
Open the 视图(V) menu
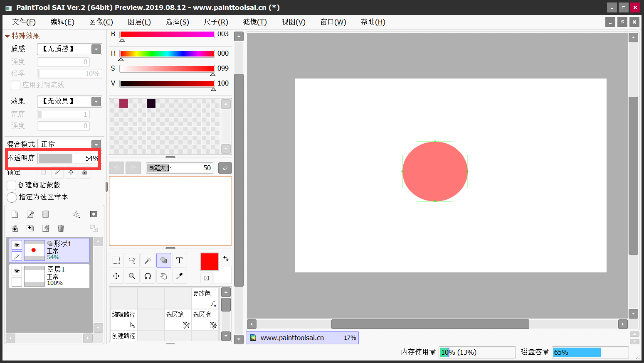(294, 22)
